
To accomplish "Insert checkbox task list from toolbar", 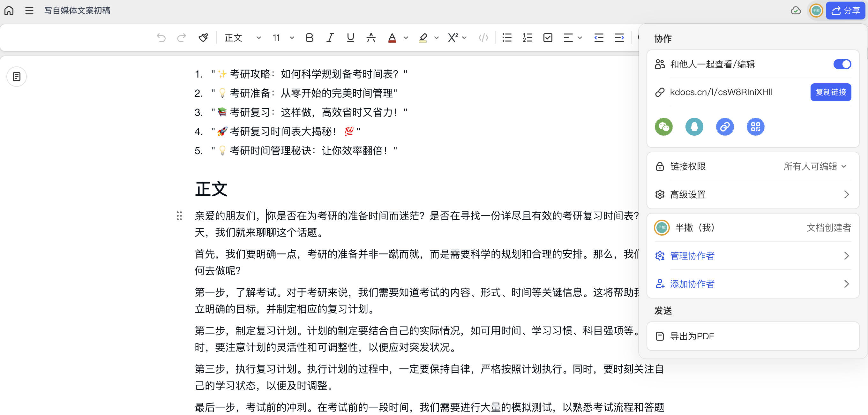I will coord(548,37).
